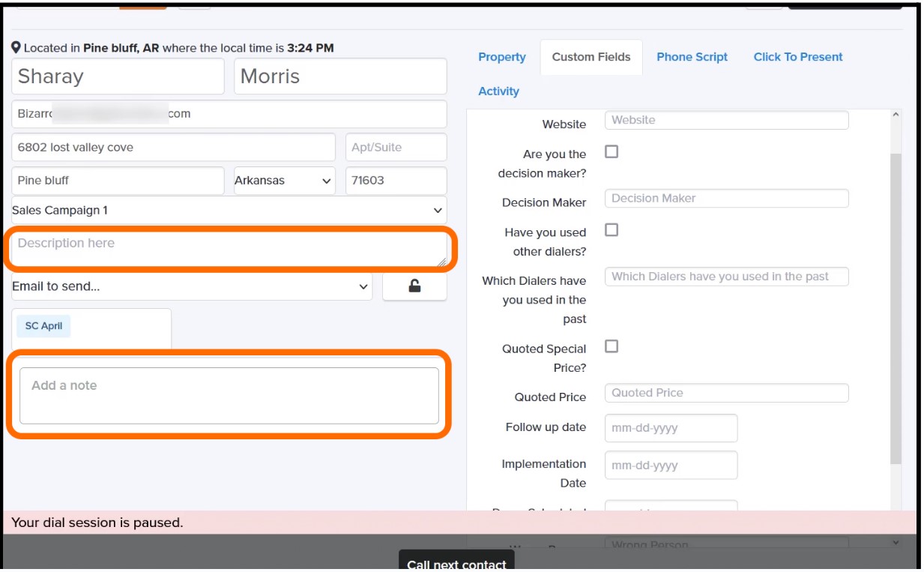Click the 'Add a note' box
This screenshot has height=572, width=924.
[229, 396]
